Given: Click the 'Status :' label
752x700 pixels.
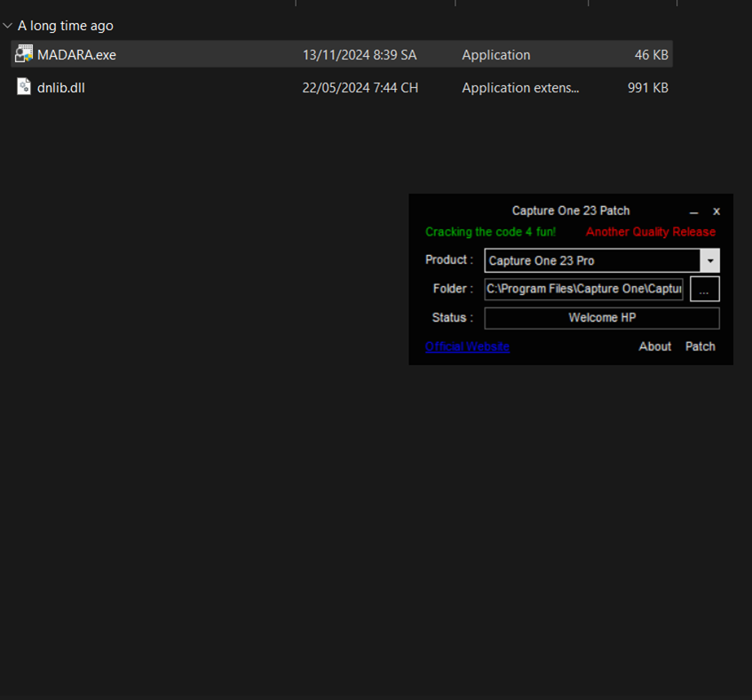Looking at the screenshot, I should coord(452,317).
